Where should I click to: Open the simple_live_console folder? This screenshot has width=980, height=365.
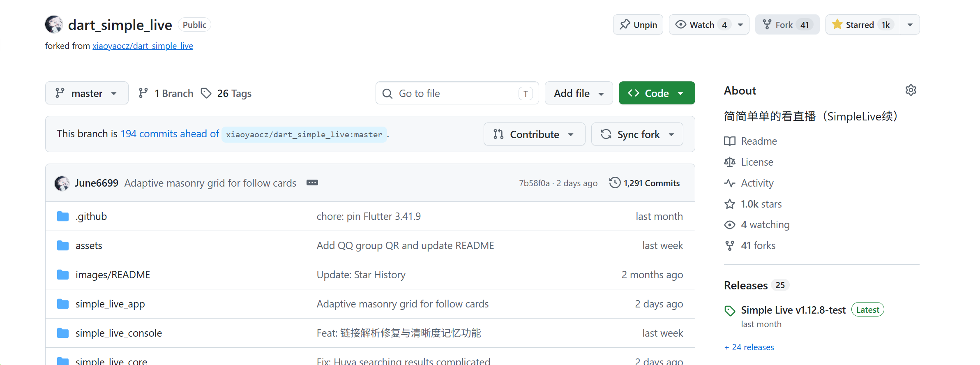(119, 333)
